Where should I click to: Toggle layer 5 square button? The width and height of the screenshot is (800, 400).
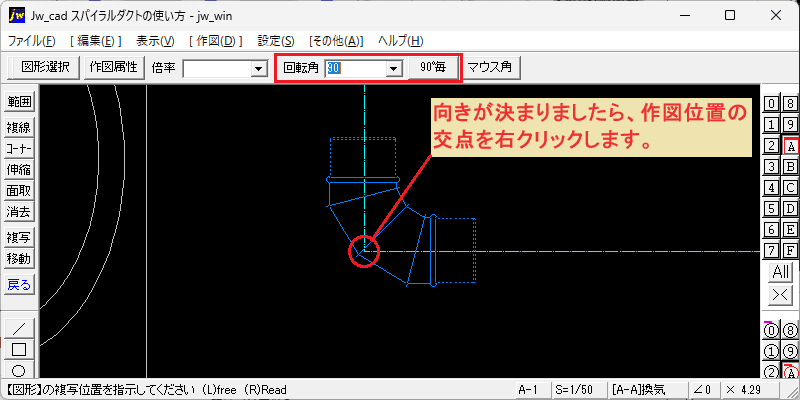(771, 209)
